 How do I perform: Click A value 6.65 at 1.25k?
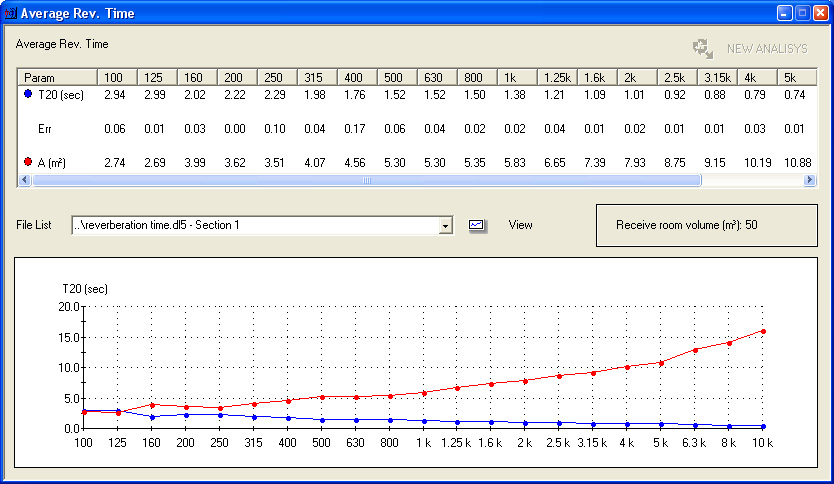click(554, 163)
